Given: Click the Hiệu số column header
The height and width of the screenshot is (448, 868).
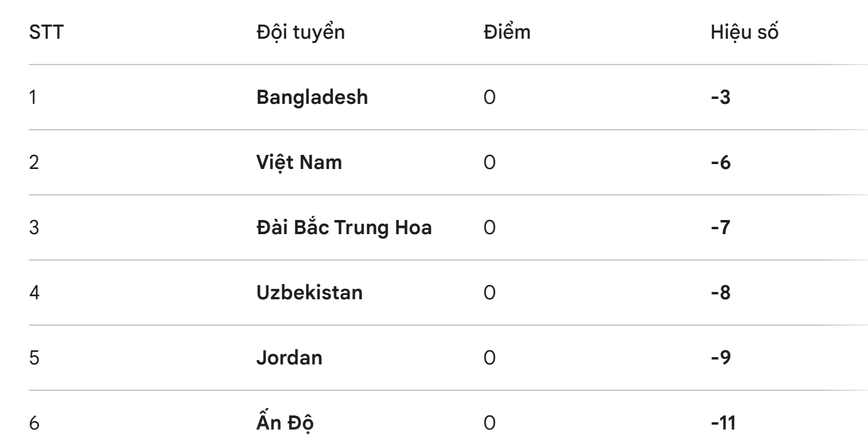Looking at the screenshot, I should [744, 33].
